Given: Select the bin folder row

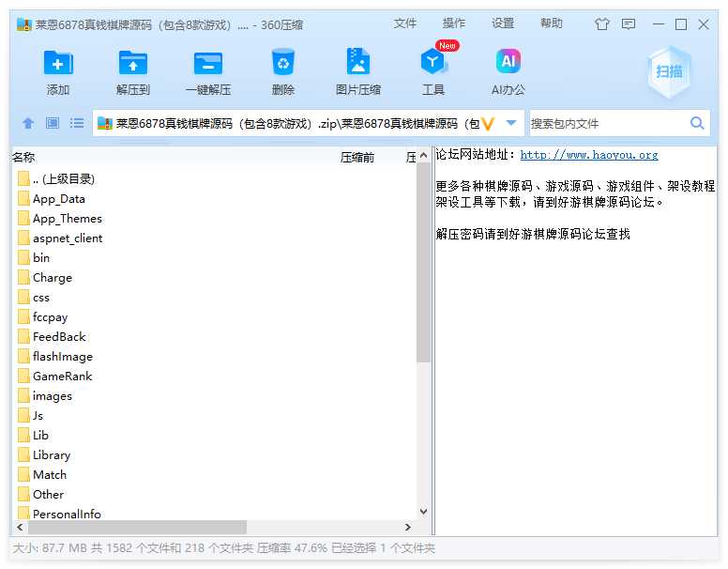Looking at the screenshot, I should click(216, 257).
